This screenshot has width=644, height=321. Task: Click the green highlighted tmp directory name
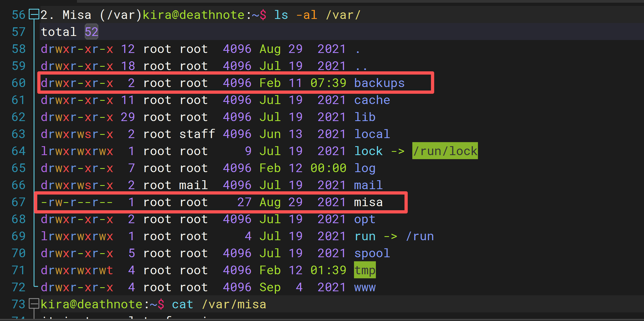point(365,270)
